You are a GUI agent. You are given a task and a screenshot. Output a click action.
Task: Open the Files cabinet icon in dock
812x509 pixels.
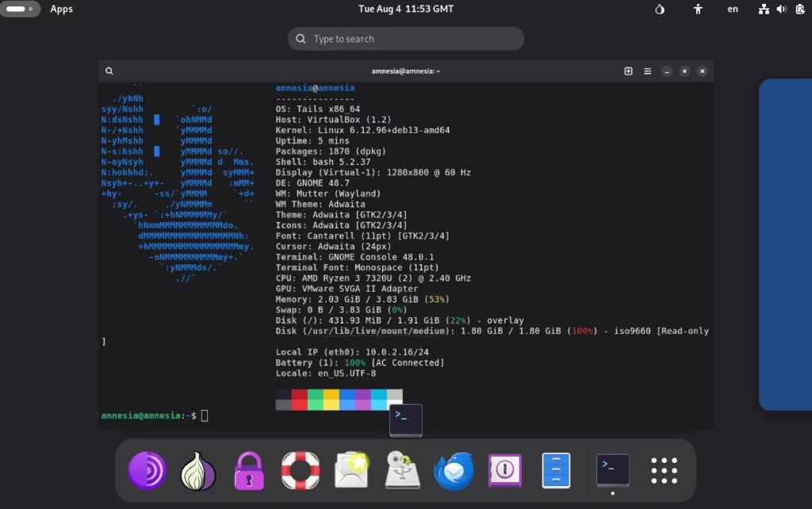(x=556, y=470)
